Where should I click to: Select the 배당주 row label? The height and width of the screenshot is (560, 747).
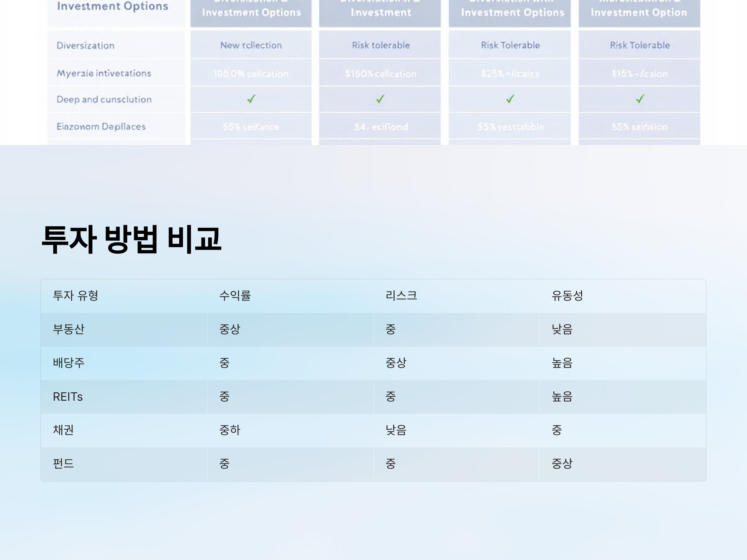(68, 363)
